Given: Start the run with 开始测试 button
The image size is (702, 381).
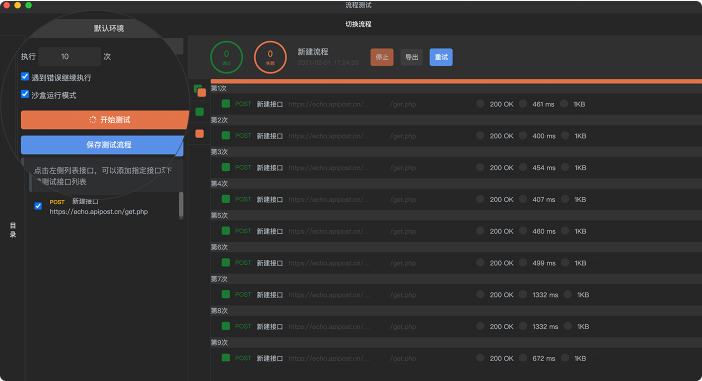Looking at the screenshot, I should click(105, 120).
